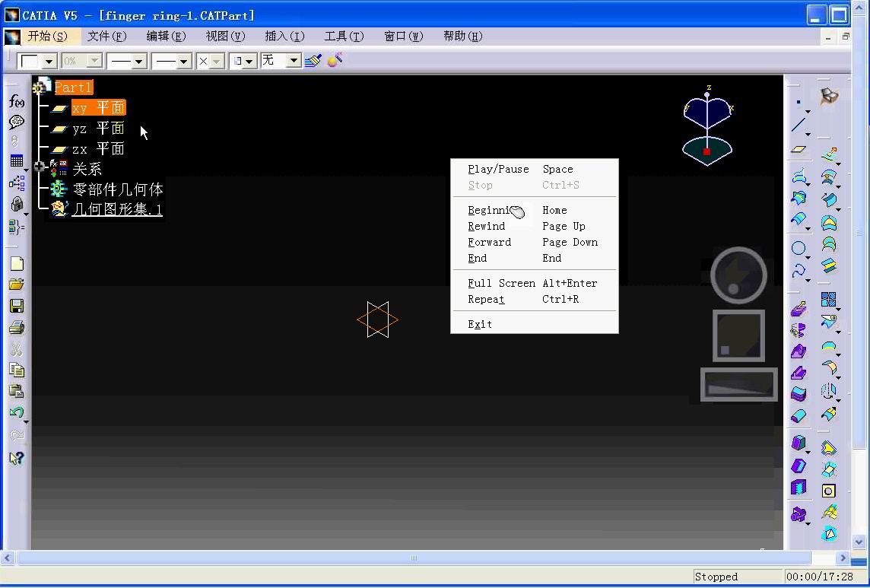Click the Formula f(x) icon
Screen dimensions: 870x588
(16, 101)
